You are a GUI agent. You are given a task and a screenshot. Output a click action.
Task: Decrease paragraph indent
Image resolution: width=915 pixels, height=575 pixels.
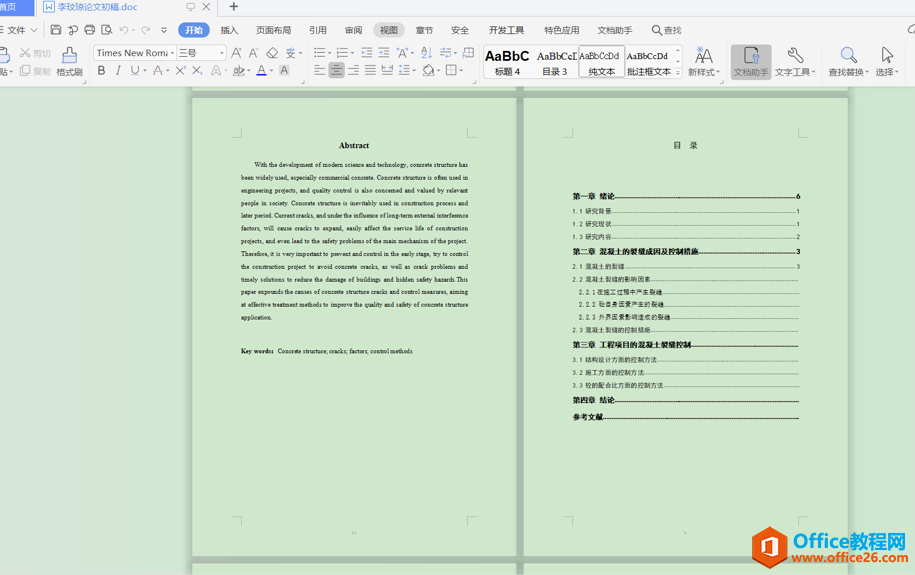click(366, 53)
